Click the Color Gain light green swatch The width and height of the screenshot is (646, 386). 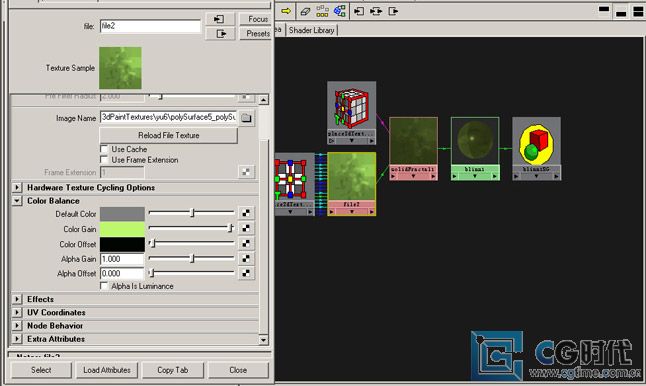pos(122,229)
